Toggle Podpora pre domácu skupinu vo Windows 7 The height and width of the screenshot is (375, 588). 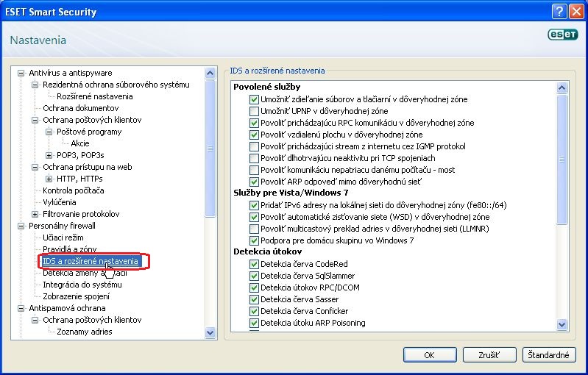click(x=254, y=241)
